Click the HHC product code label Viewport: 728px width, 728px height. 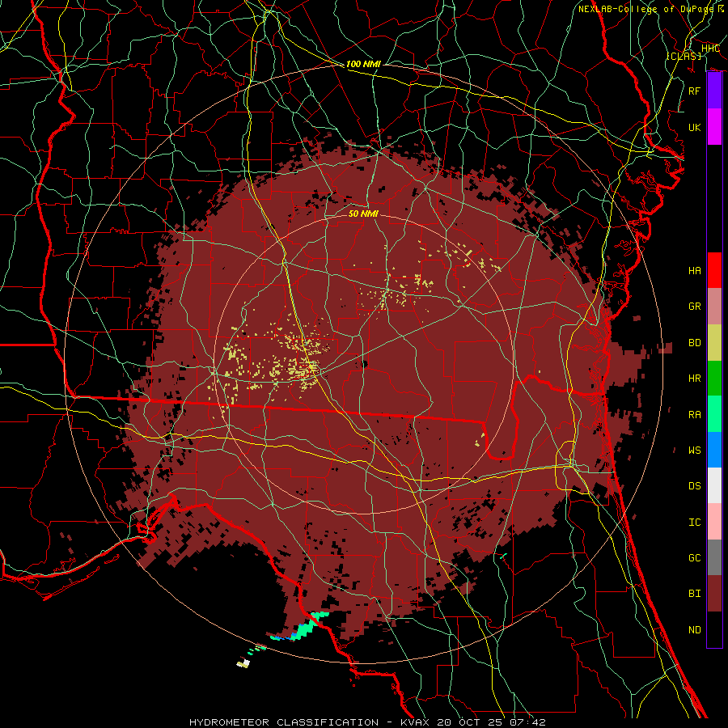[x=710, y=49]
